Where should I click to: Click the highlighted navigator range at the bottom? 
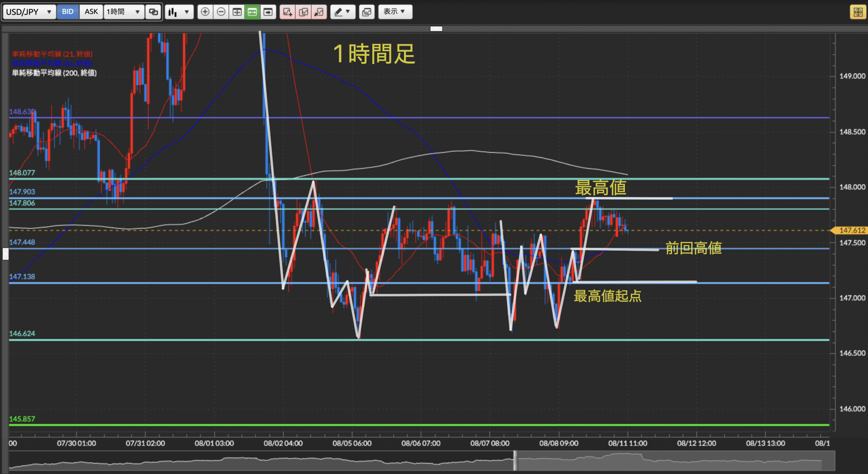[675, 460]
